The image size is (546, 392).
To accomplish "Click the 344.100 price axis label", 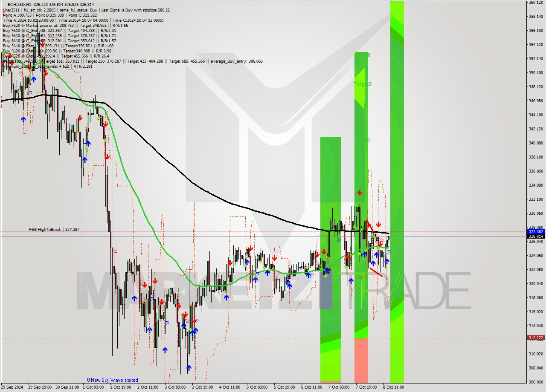I will click(535, 115).
